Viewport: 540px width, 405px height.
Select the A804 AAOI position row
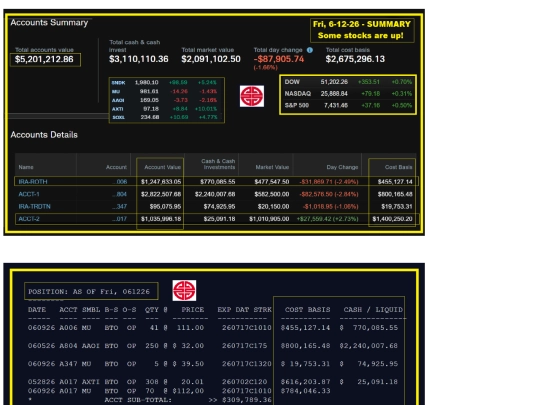213,345
